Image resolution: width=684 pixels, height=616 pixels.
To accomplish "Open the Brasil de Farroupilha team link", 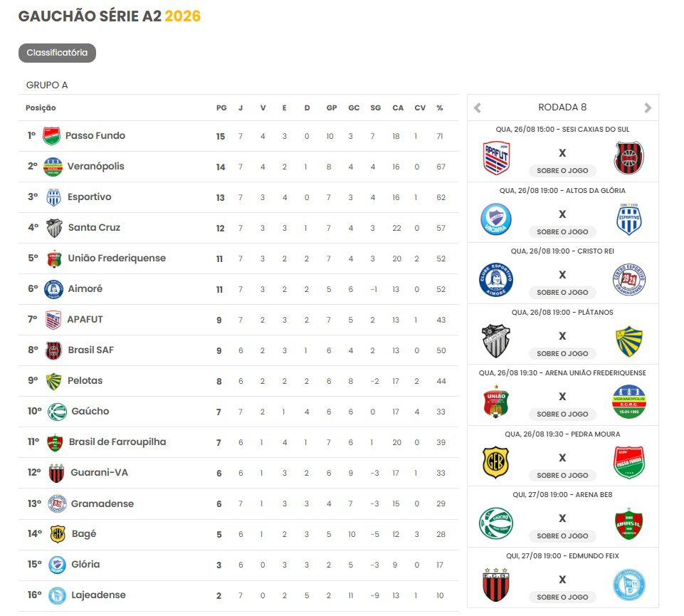I will point(117,442).
